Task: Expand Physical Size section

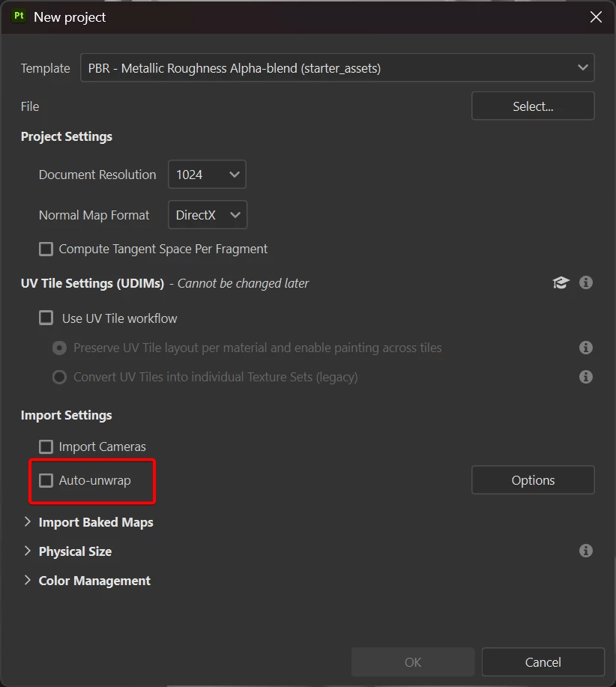Action: coord(28,551)
